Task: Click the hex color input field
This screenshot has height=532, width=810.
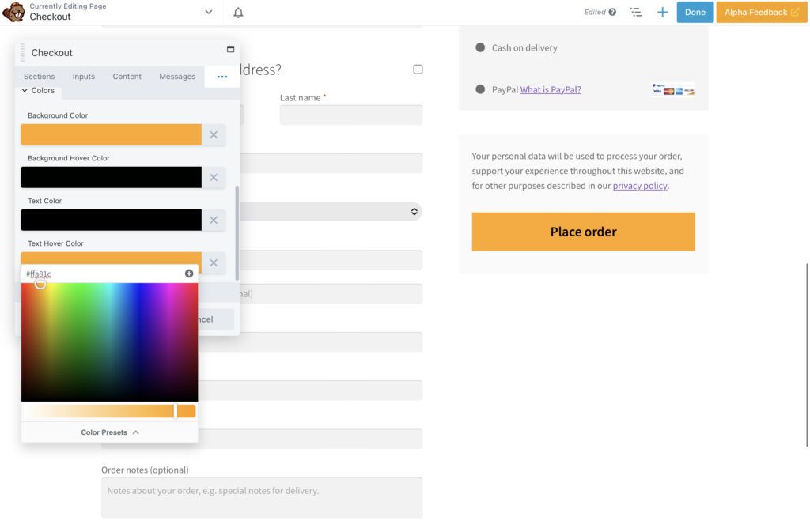Action: pos(95,274)
